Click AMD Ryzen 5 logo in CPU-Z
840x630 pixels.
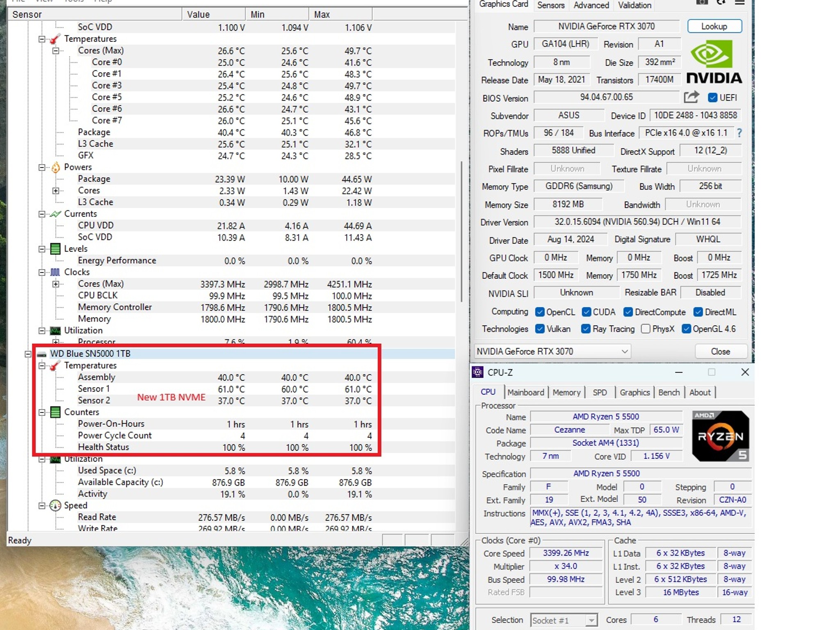tap(721, 436)
